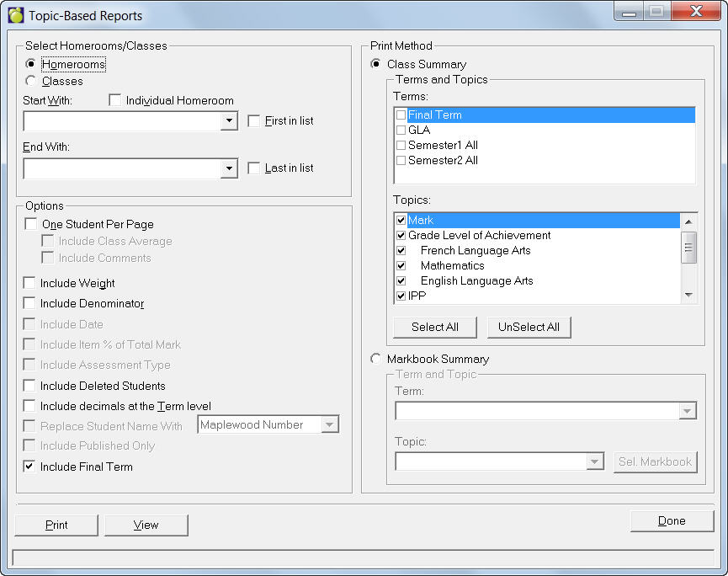Select the Markbook Summary radio option
The image size is (728, 576).
pyautogui.click(x=376, y=359)
